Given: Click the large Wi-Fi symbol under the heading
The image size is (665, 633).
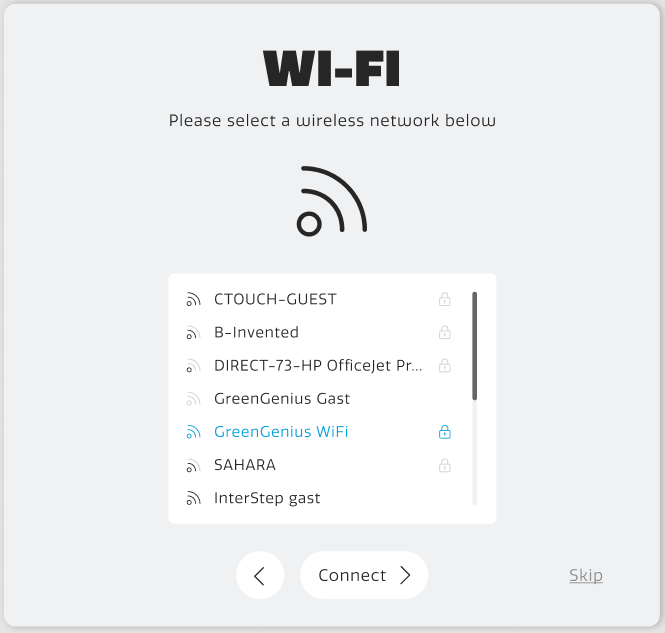Looking at the screenshot, I should pos(332,202).
